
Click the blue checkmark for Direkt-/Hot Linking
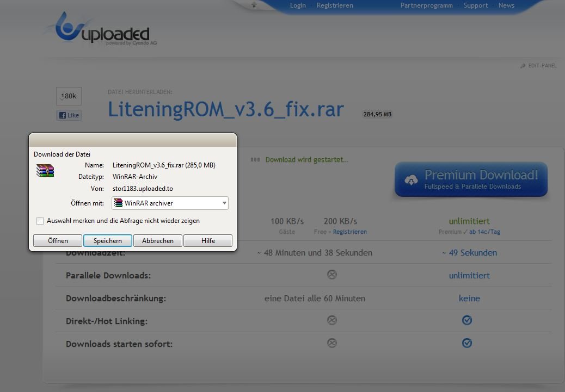467,320
